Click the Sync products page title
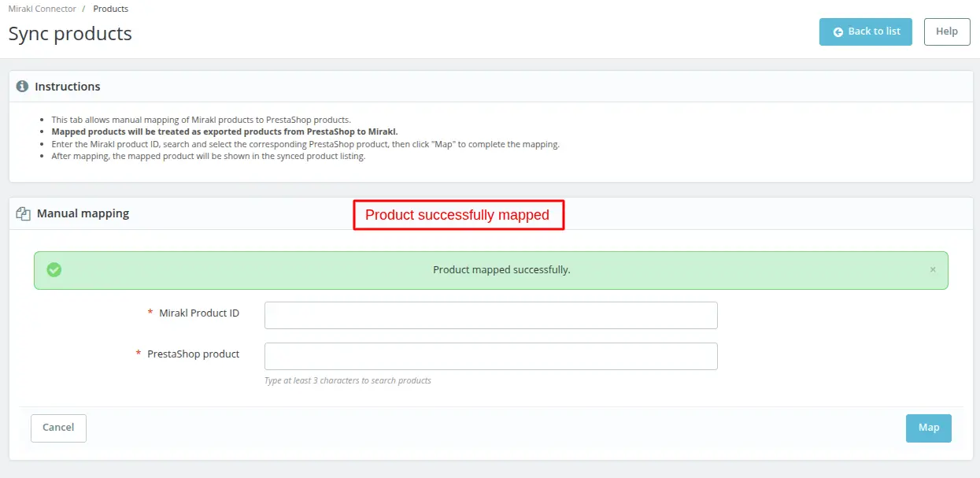980x478 pixels. pyautogui.click(x=69, y=33)
